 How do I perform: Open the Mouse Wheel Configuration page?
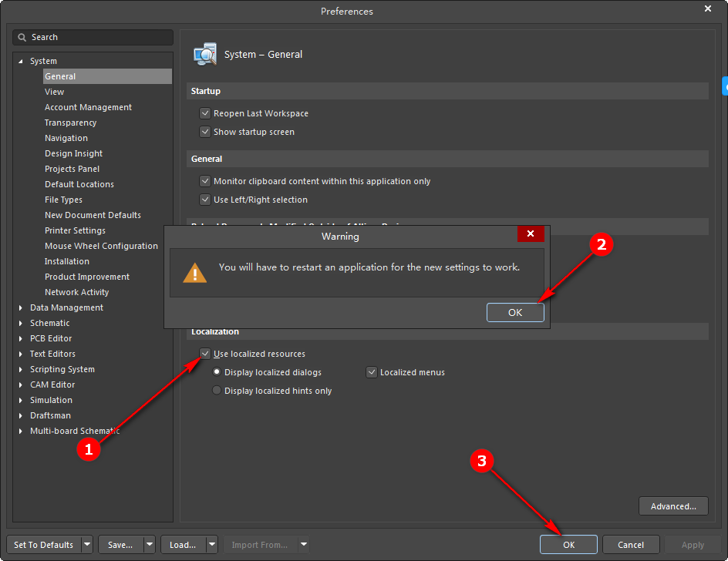[x=101, y=246]
